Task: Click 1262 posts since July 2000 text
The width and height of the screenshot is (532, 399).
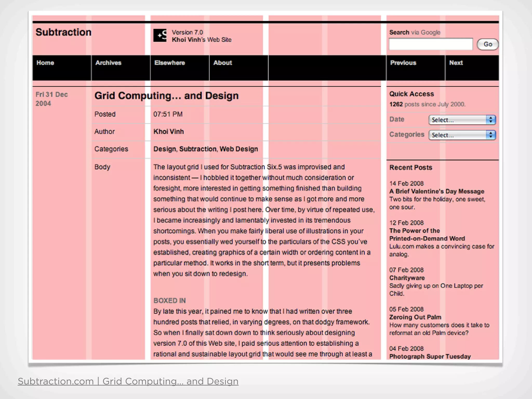Action: point(427,104)
